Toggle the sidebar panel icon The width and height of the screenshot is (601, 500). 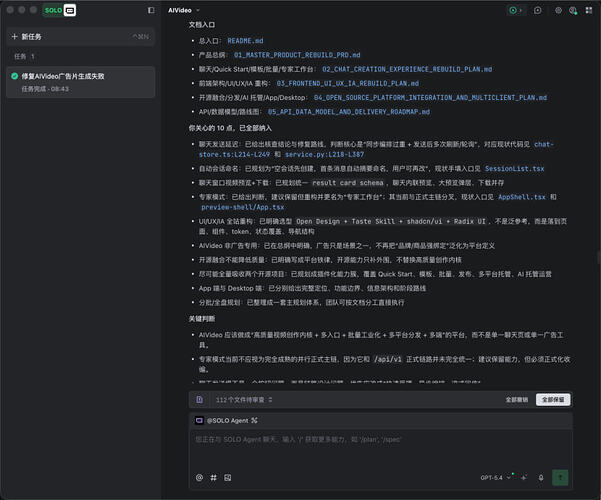[x=151, y=10]
